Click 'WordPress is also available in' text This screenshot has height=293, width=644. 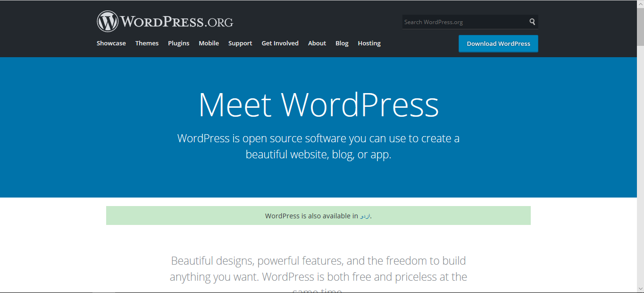click(x=311, y=216)
